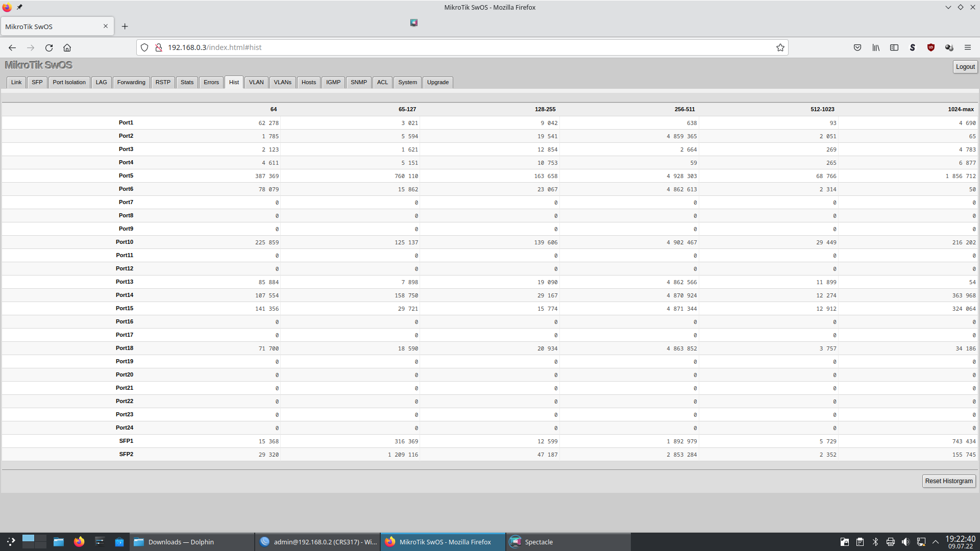Open a new browser tab
Image resolution: width=980 pixels, height=551 pixels.
click(125, 27)
